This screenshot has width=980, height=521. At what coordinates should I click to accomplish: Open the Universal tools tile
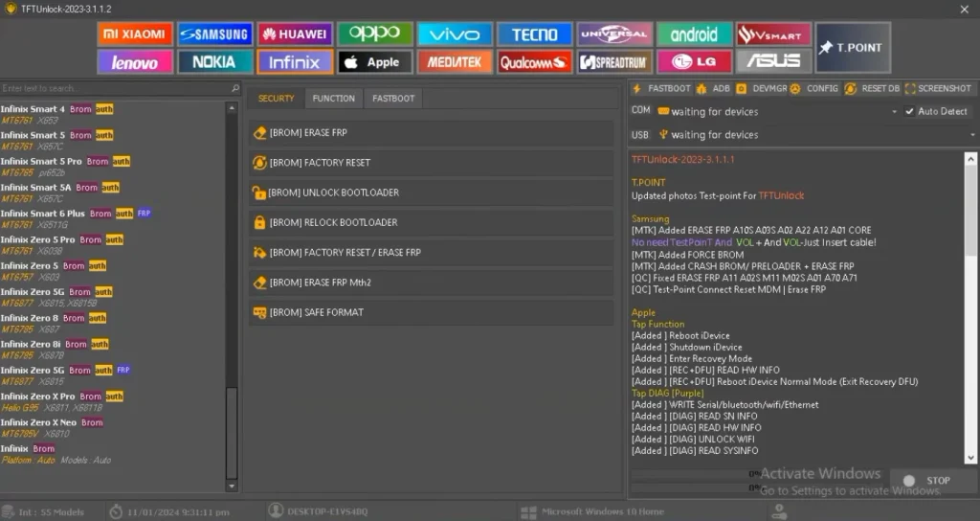point(614,34)
